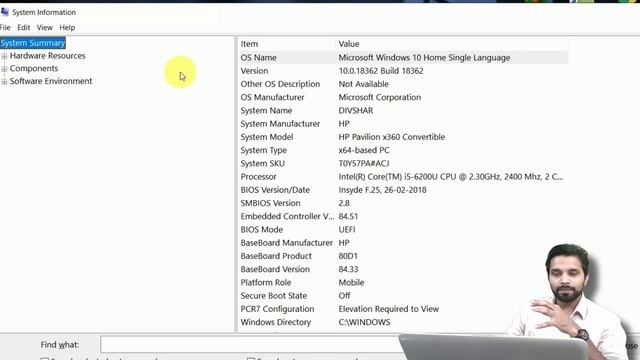Select Components tree item
The height and width of the screenshot is (360, 640).
pos(34,68)
